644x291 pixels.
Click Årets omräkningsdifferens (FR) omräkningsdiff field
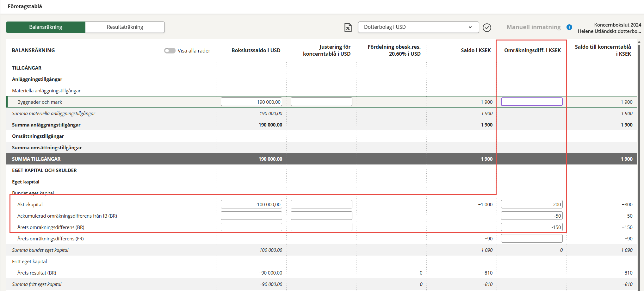[532, 238]
